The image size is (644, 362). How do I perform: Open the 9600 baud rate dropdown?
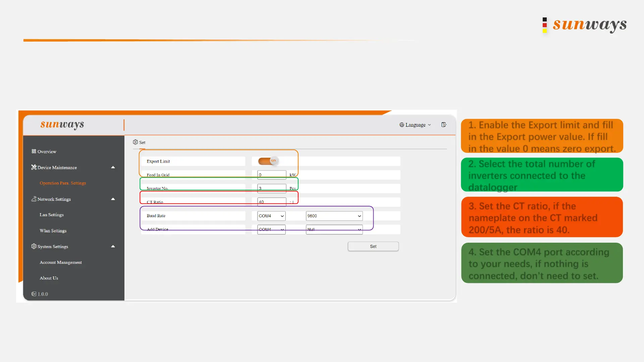click(334, 216)
